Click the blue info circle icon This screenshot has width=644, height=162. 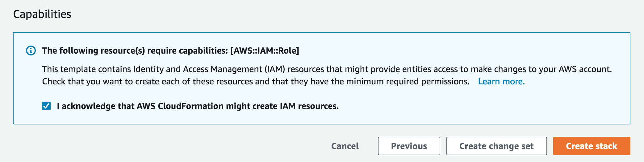31,51
